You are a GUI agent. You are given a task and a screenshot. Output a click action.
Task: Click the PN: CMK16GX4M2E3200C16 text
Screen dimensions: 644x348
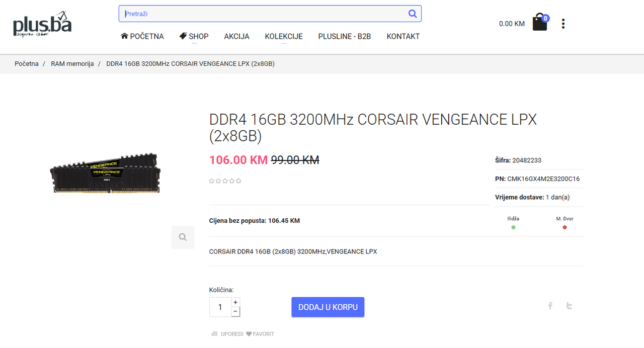(x=537, y=179)
